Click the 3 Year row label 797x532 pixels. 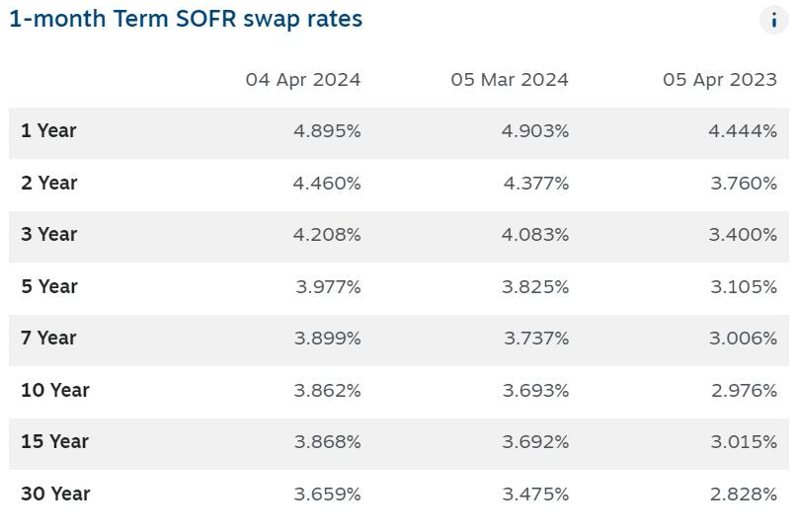[x=48, y=235]
